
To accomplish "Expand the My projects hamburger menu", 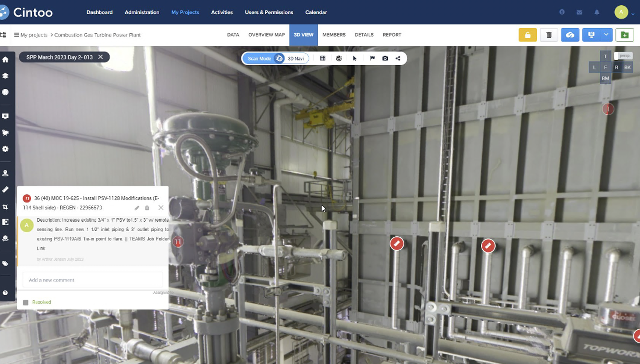I will point(16,35).
